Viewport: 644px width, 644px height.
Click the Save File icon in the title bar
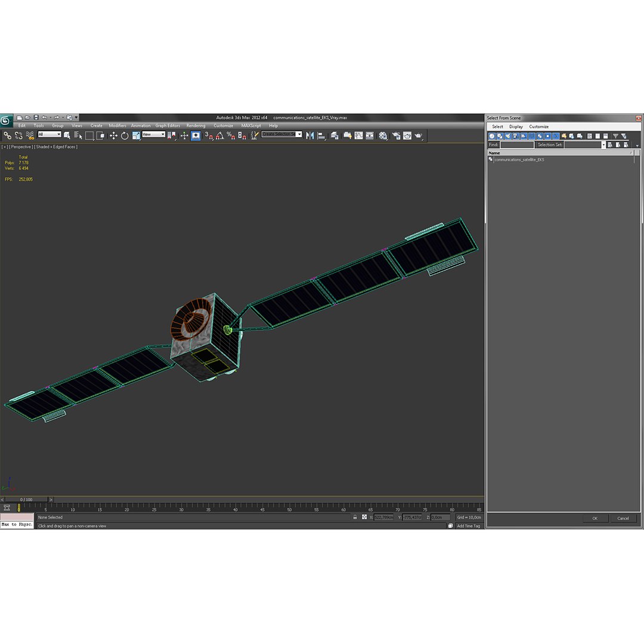point(36,117)
